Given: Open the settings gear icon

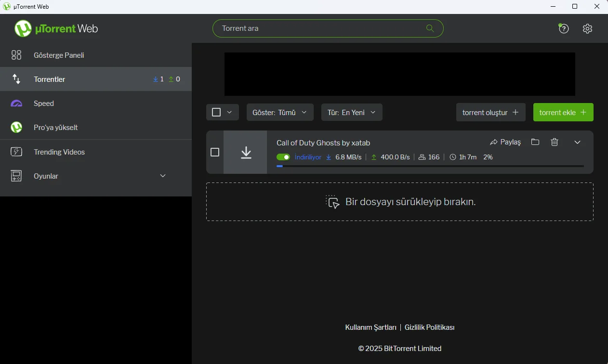Looking at the screenshot, I should (x=587, y=28).
